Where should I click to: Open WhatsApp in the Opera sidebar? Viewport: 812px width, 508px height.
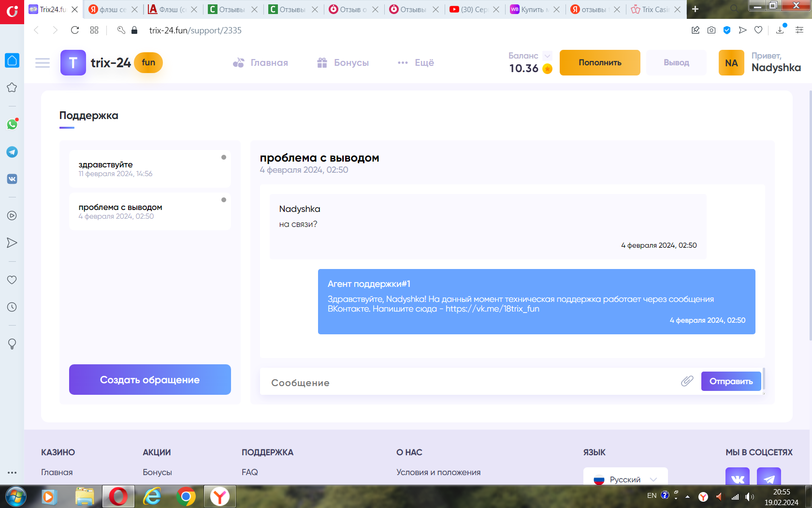coord(12,124)
